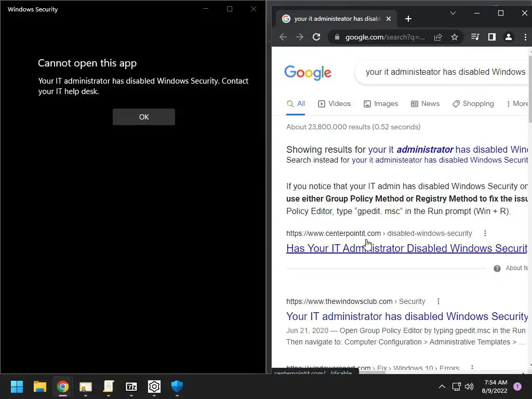Select the All search tab
Screen dimensions: 532x399
point(296,104)
